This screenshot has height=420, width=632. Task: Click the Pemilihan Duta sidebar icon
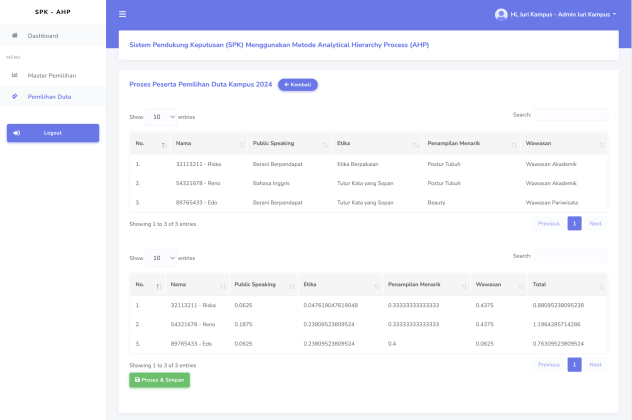coord(14,97)
